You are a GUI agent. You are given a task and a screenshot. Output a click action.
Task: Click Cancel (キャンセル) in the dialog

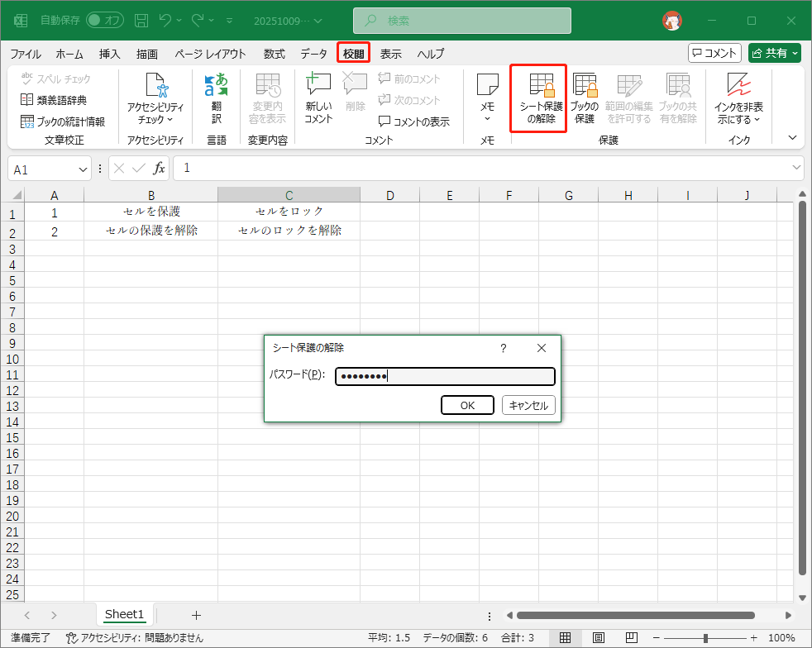click(x=528, y=405)
